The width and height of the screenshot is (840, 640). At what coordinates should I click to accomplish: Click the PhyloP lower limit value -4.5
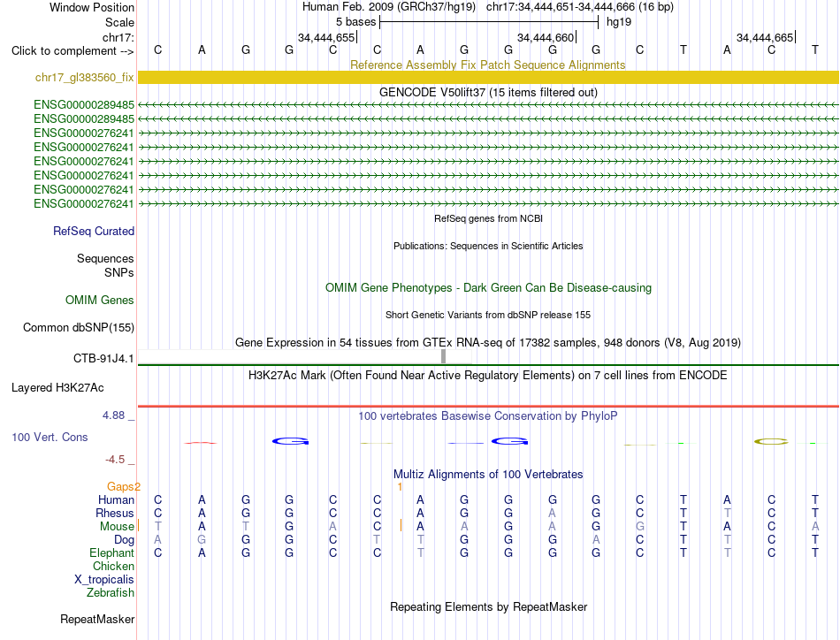click(x=115, y=459)
